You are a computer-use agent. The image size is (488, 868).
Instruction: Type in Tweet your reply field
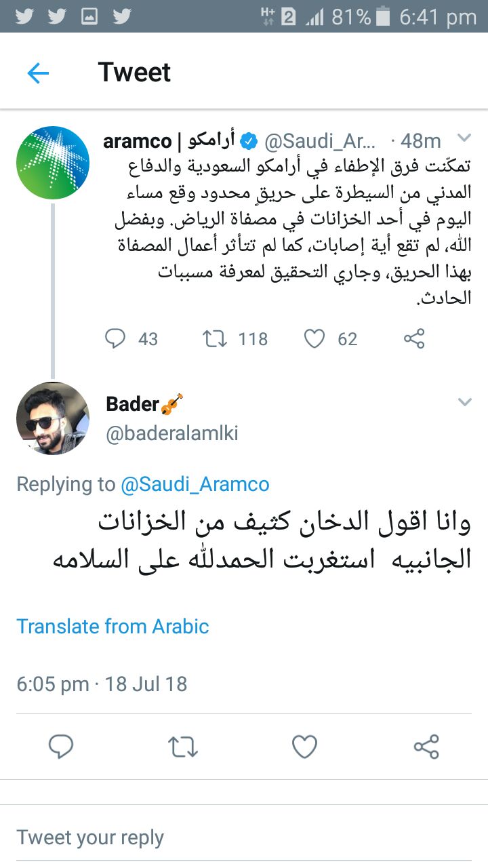tap(244, 837)
